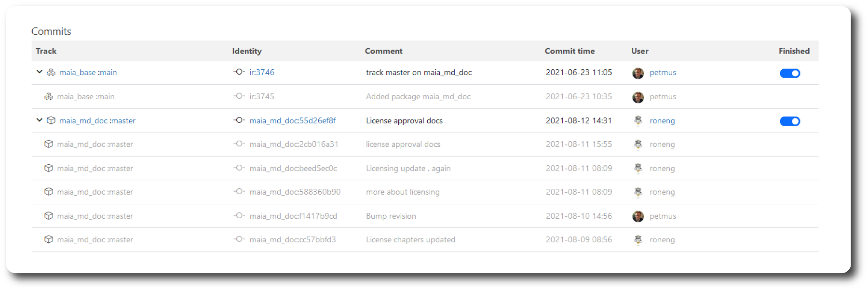Click the package icon on Bump revision row
The height and width of the screenshot is (290, 868).
pyautogui.click(x=49, y=216)
